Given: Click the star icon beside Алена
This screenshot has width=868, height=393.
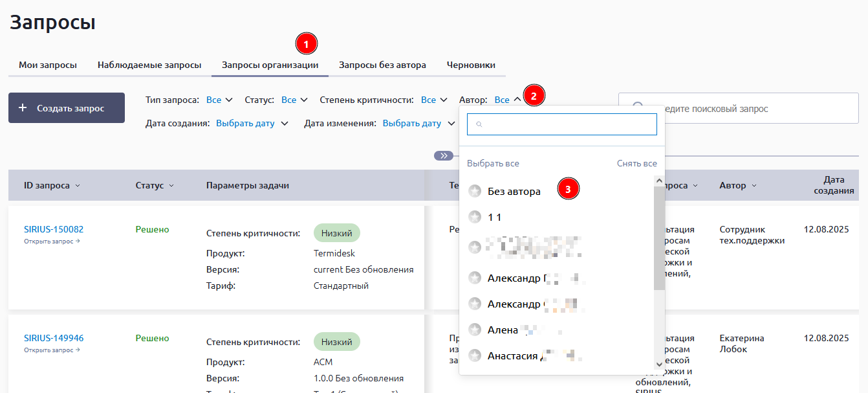Looking at the screenshot, I should click(475, 330).
